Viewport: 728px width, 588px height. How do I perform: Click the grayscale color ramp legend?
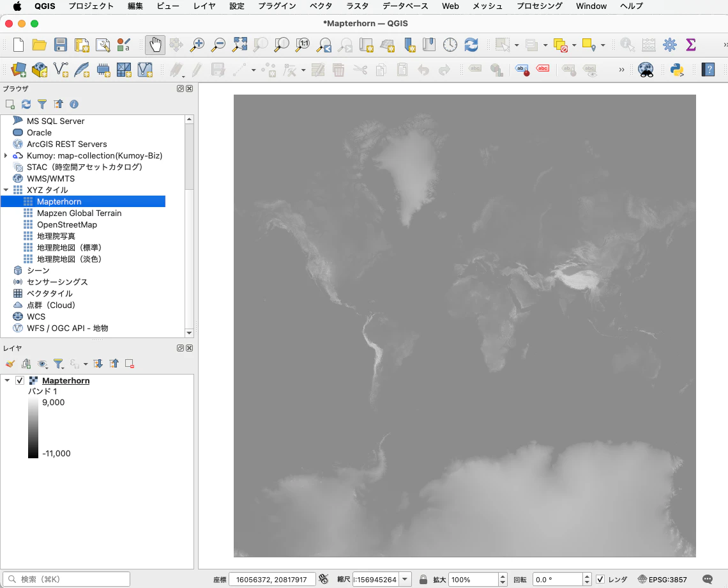(33, 428)
